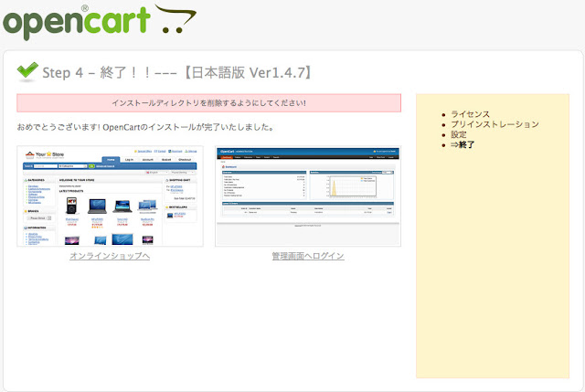
Task: Open the admin dashboard thumbnail
Action: click(x=308, y=196)
